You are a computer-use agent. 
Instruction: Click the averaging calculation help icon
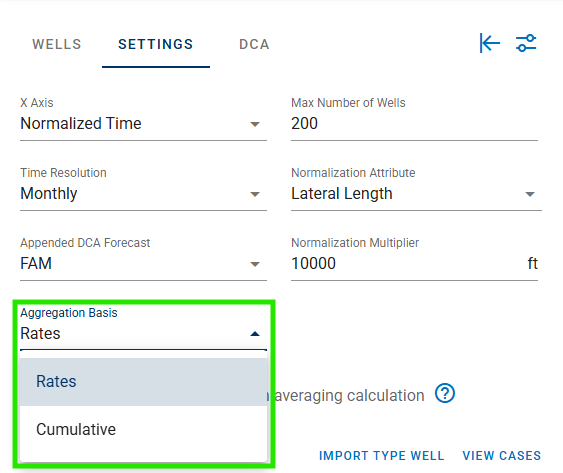coord(445,393)
